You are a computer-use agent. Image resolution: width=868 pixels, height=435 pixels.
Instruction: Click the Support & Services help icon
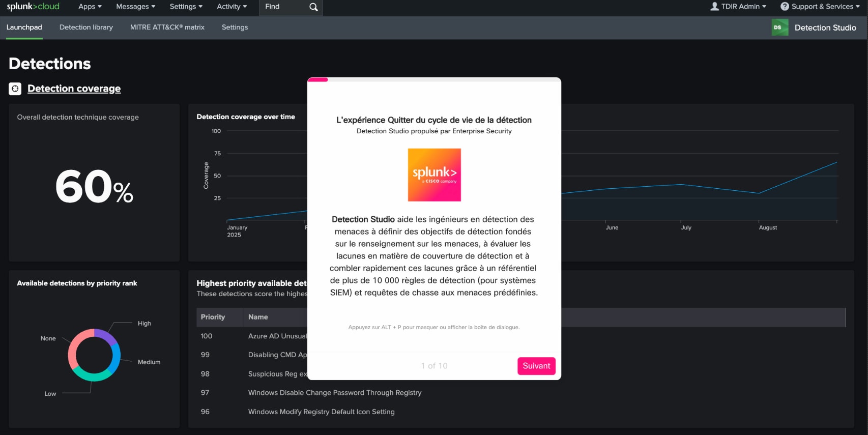click(785, 7)
